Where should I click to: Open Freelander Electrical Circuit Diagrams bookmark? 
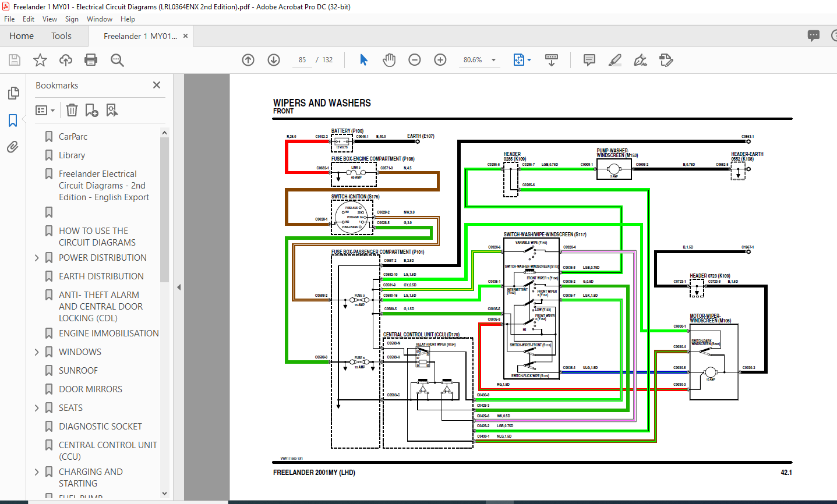104,186
